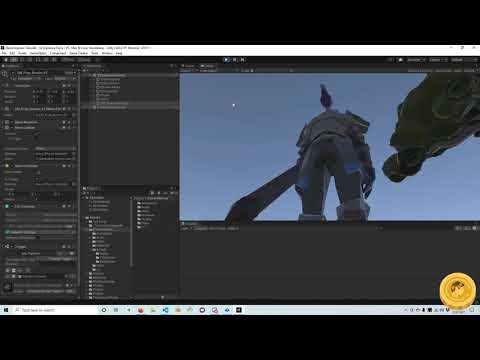Open Visual Studio Code from the taskbar
Screen dimensions: 480x360
165,310
